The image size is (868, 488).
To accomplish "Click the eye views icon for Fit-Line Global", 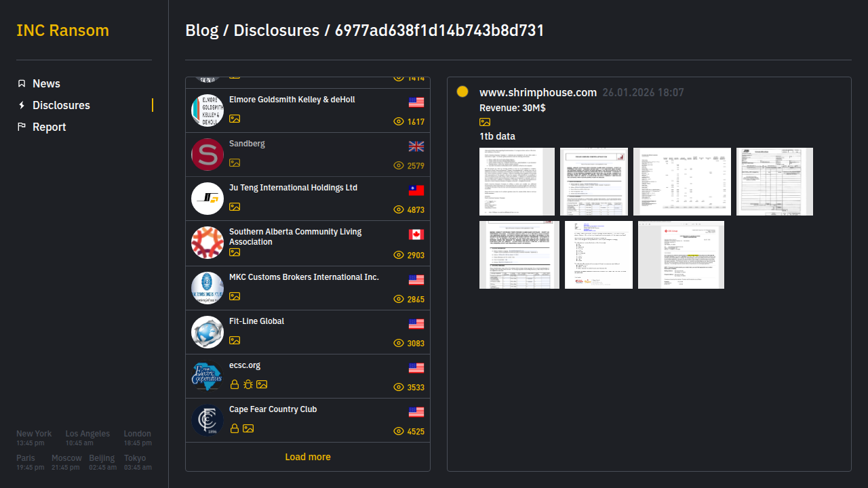I will pos(399,343).
